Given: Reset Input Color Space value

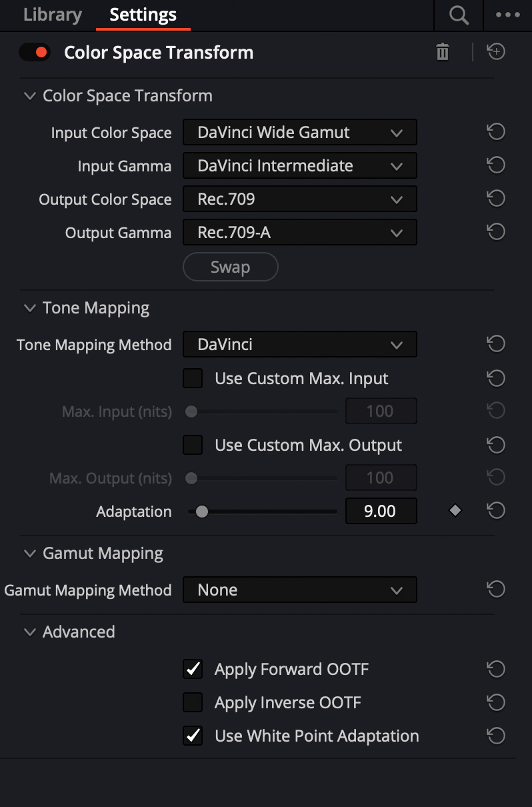Looking at the screenshot, I should [496, 132].
